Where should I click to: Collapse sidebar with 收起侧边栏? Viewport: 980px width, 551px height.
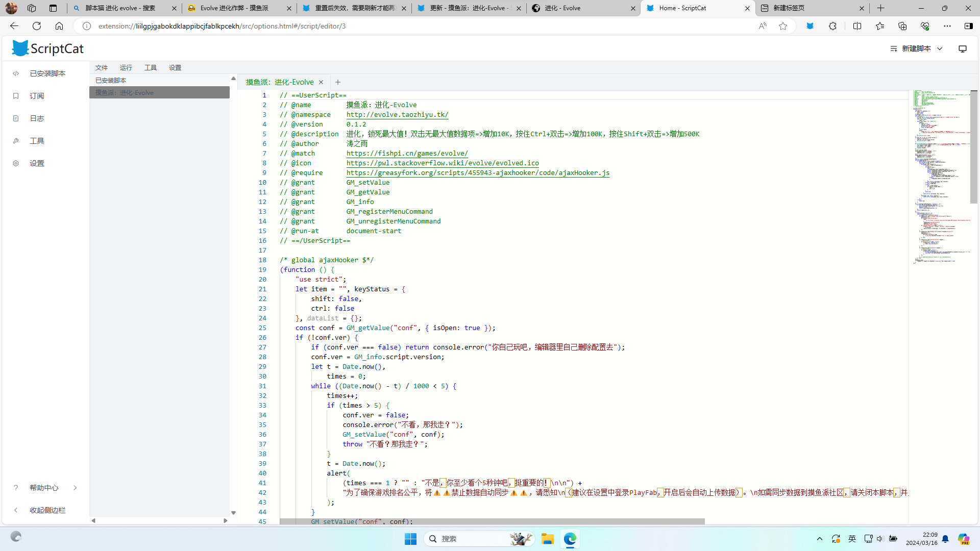click(47, 510)
